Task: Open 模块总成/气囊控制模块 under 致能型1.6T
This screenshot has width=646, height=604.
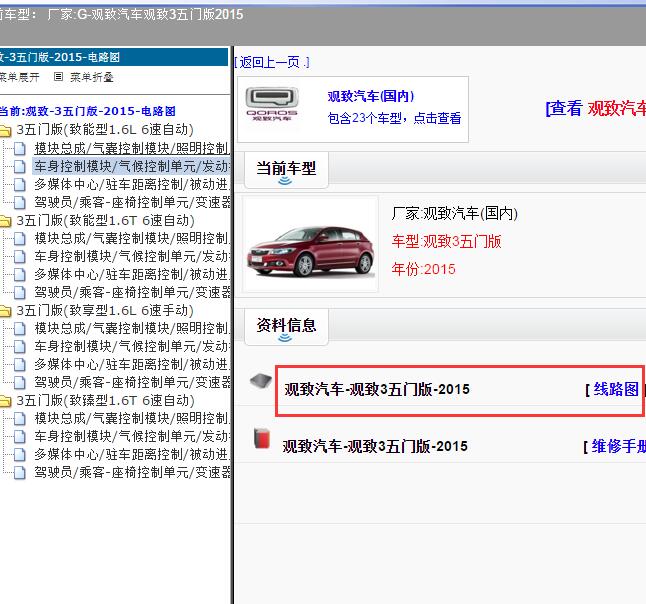Action: (132, 238)
